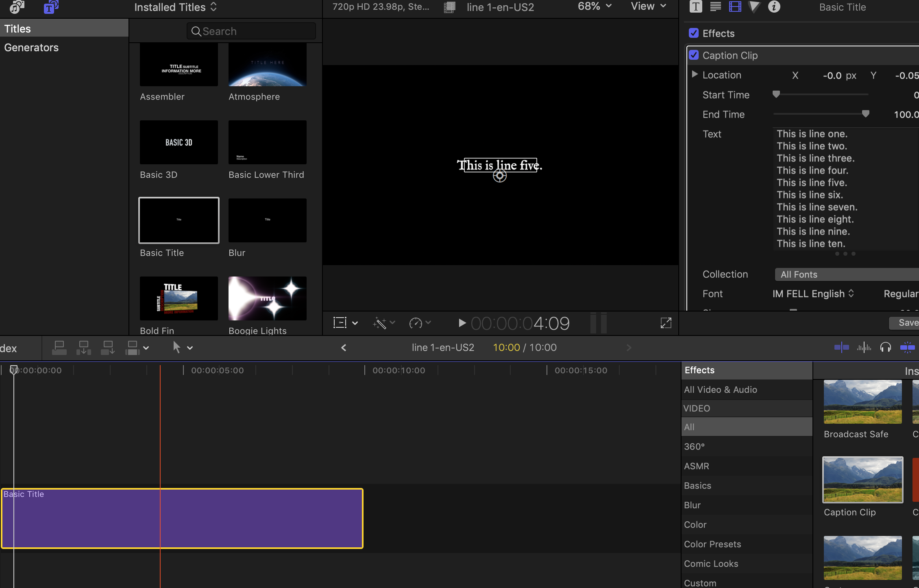The image size is (919, 588).
Task: Toggle solo with the headphones icon
Action: [x=885, y=347]
